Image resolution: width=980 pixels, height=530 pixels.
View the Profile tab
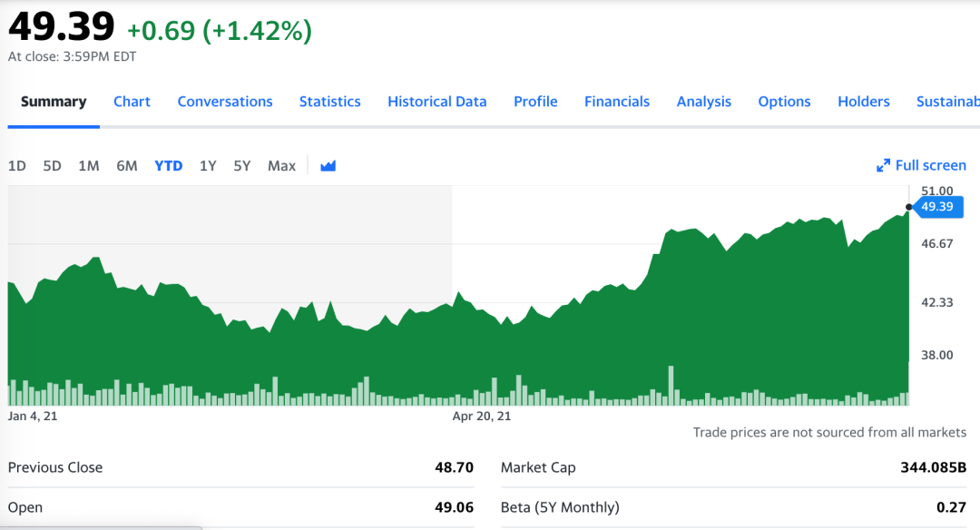535,102
